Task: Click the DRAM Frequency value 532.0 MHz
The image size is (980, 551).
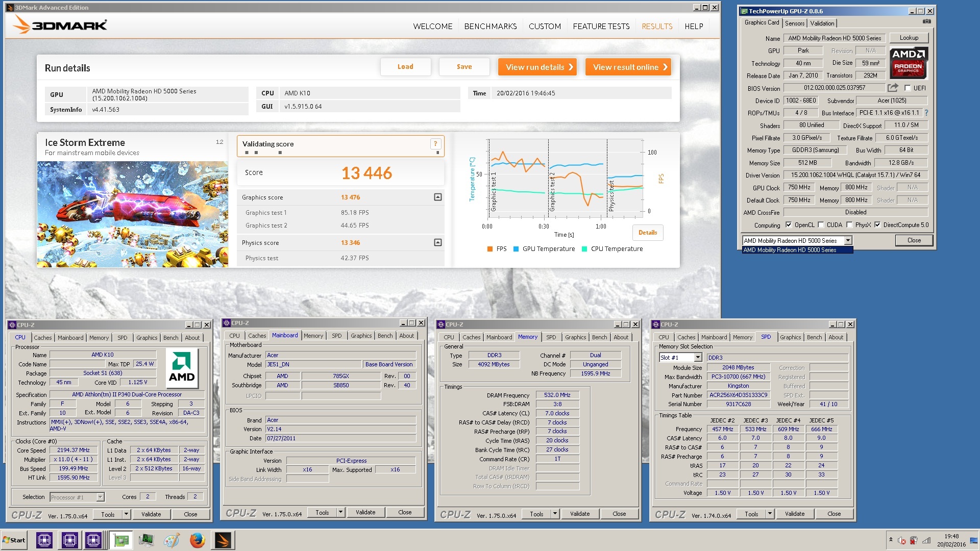Action: [557, 395]
